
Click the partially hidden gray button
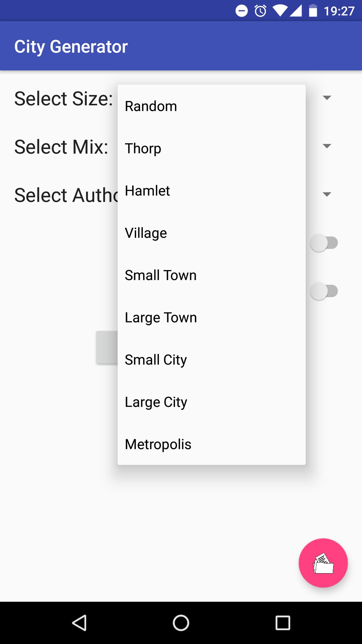(x=107, y=347)
